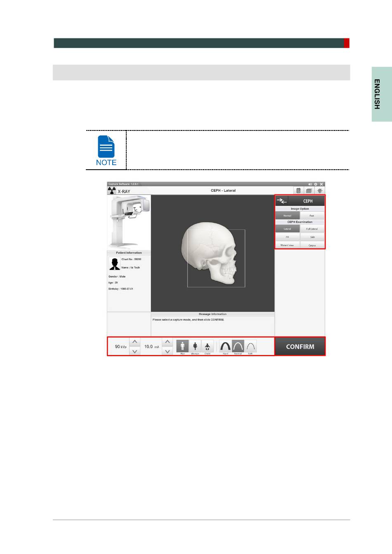Increase the kVp value with up arrow
Viewport: 392px width, 554px height.
[x=135, y=342]
